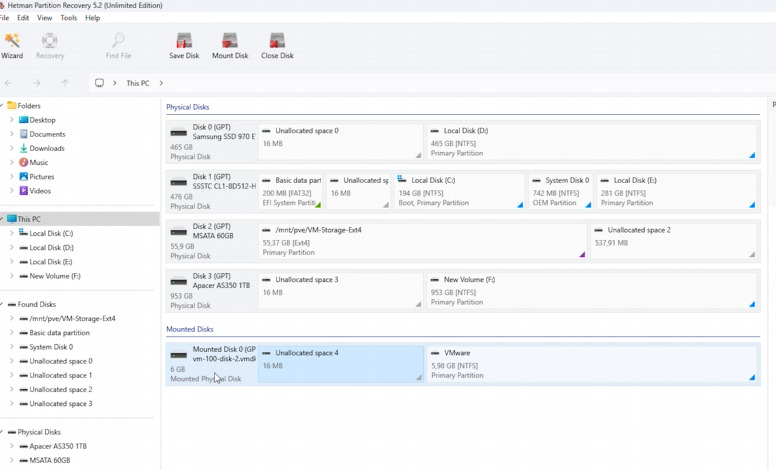Viewport: 776px width, 470px height.
Task: Open the Help menu
Action: tap(93, 18)
